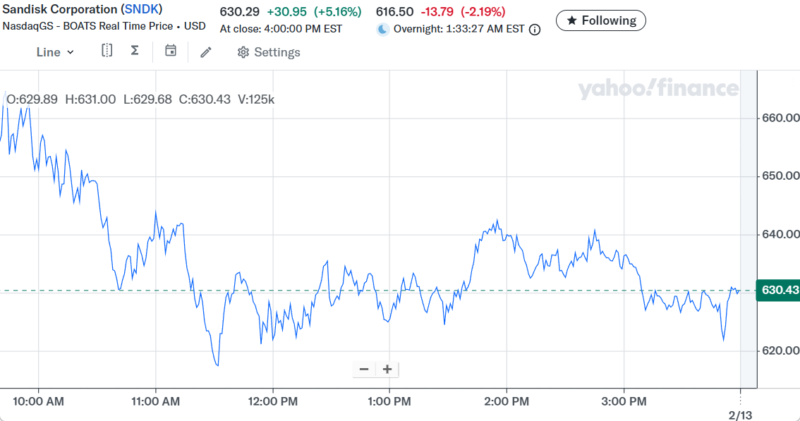This screenshot has height=421, width=800.
Task: Zoom in with the plus button
Action: [x=387, y=369]
